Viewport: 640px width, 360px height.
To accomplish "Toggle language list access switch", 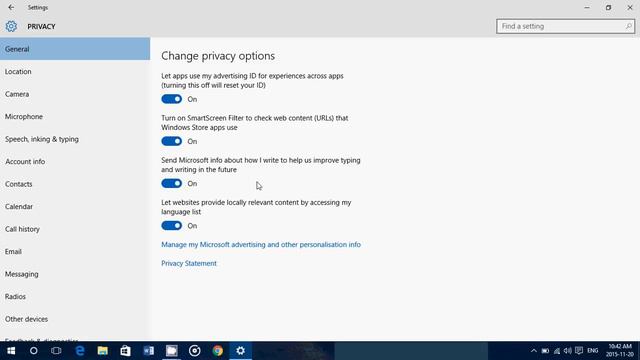I will [171, 226].
